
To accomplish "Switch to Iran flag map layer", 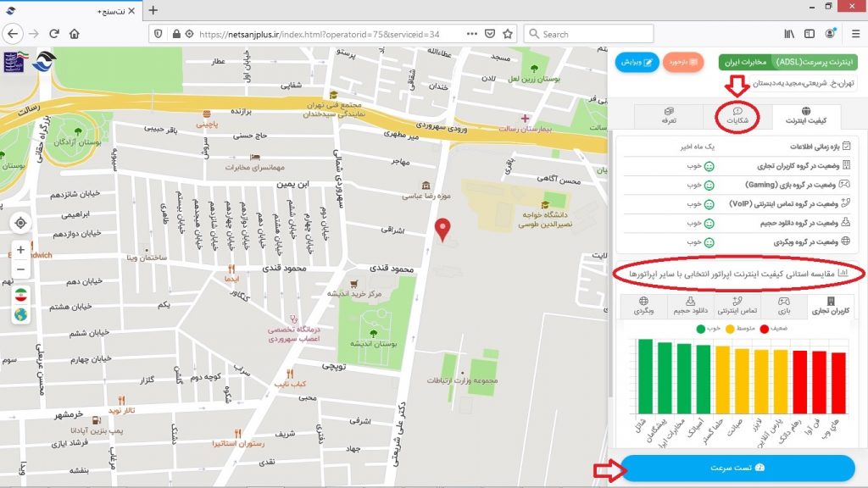I will click(x=21, y=295).
